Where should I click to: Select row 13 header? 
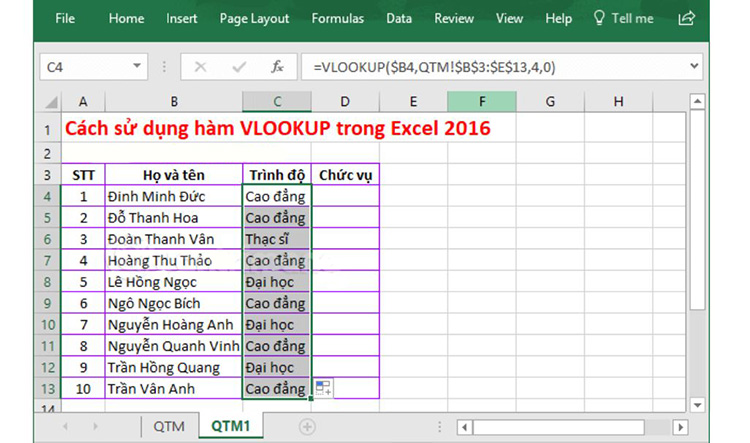point(47,388)
